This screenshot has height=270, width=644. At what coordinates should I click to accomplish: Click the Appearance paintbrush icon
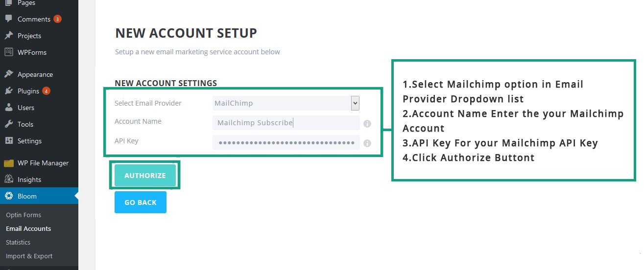coord(9,74)
